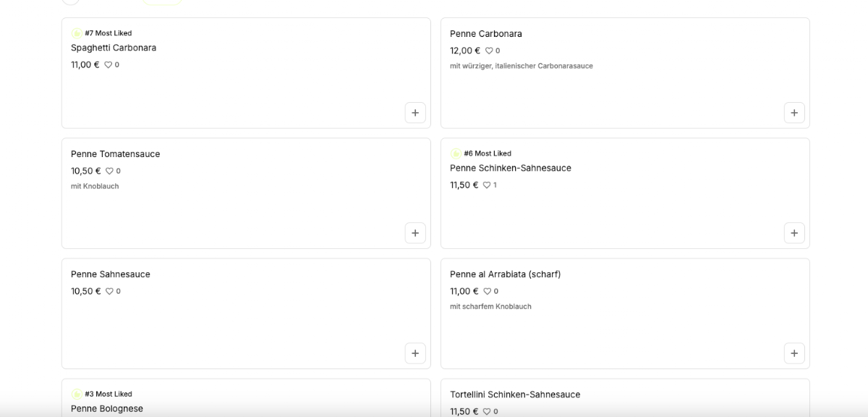Viewport: 868px width, 417px height.
Task: Open the Spaghetti Carbonara item title
Action: click(114, 48)
